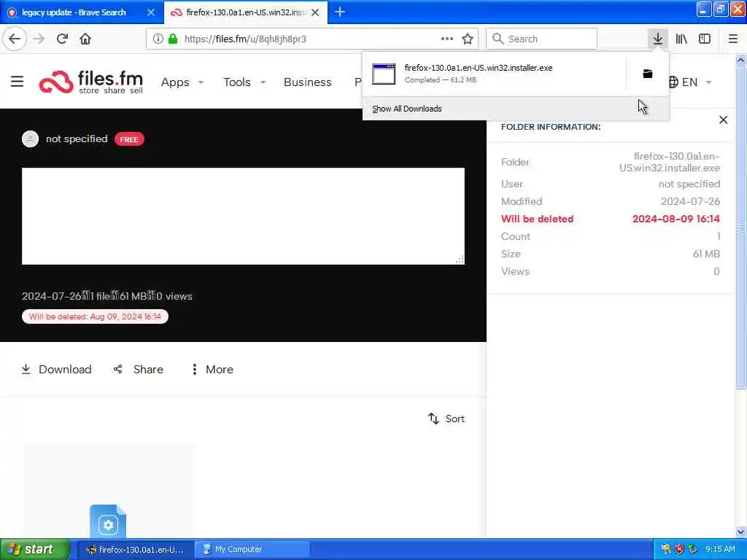This screenshot has width=747, height=560.
Task: Expand the Tools dropdown menu
Action: [244, 82]
